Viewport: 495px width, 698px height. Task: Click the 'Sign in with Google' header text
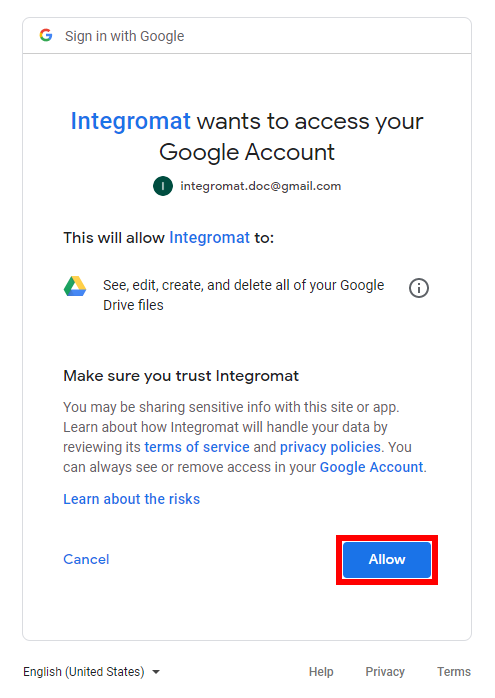125,36
